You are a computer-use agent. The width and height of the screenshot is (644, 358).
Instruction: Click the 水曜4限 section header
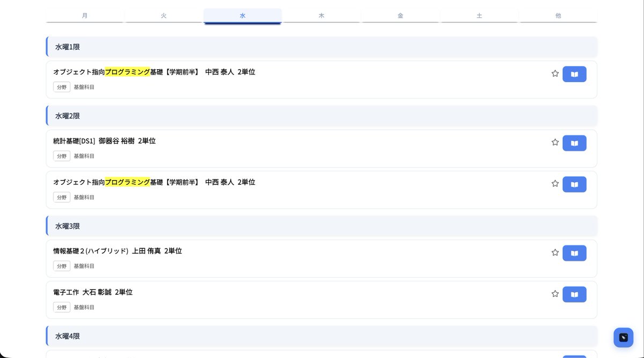click(321, 336)
